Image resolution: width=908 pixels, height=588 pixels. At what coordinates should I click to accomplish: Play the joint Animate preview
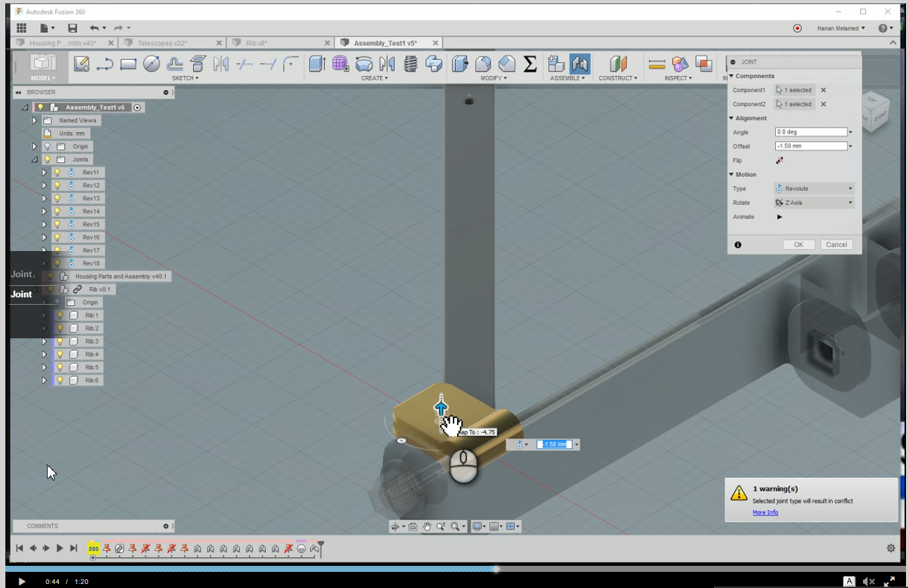(x=779, y=217)
